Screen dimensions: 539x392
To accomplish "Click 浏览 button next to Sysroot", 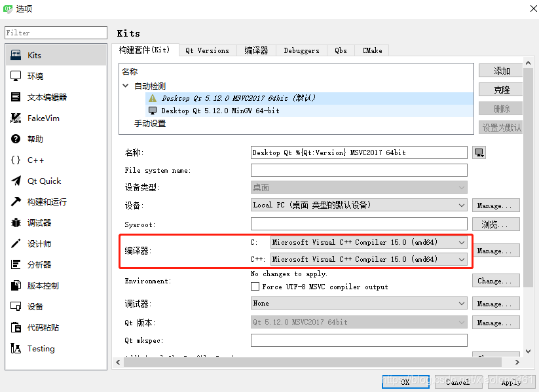I will pyautogui.click(x=496, y=224).
